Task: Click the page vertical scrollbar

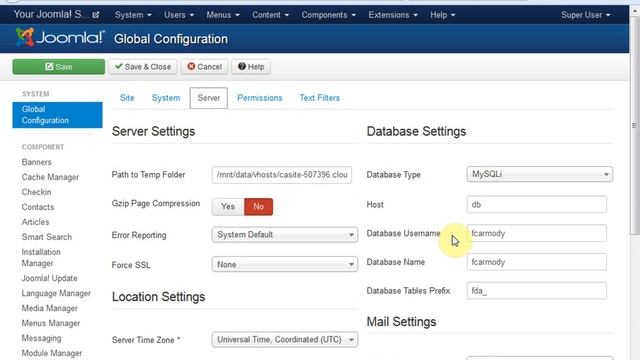Action: tap(634, 125)
